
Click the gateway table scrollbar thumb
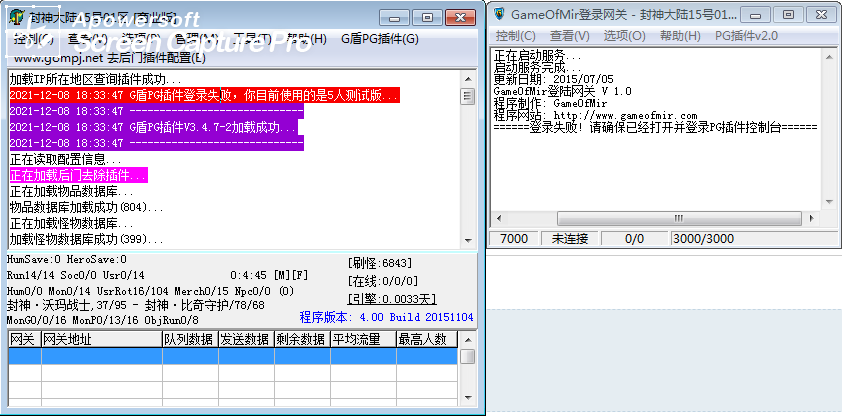[x=468, y=356]
